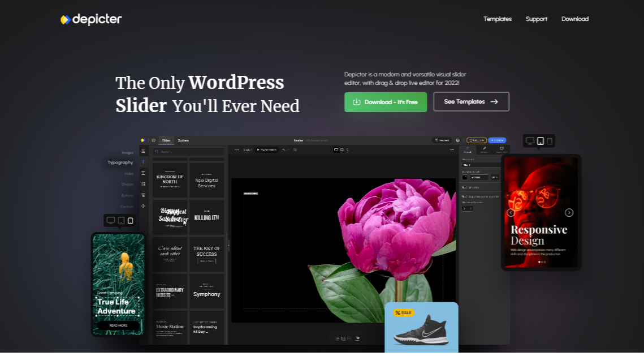Viewport: 644px width, 356px height.
Task: Click the Typography label
Action: click(x=120, y=162)
